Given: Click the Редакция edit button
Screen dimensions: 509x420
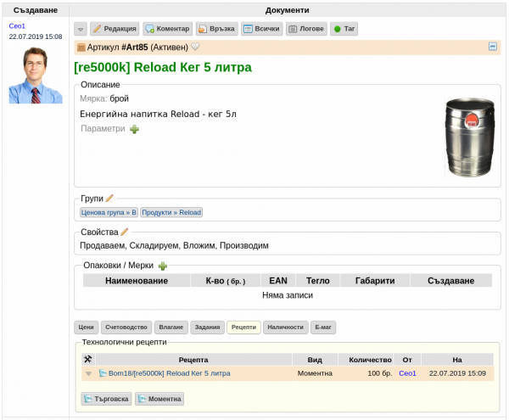Looking at the screenshot, I should point(115,29).
